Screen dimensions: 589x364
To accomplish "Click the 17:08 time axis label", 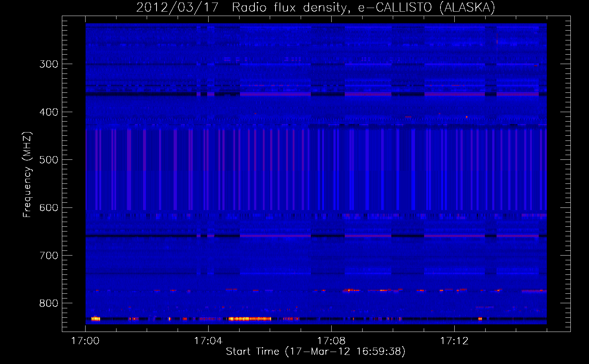I will [x=331, y=341].
